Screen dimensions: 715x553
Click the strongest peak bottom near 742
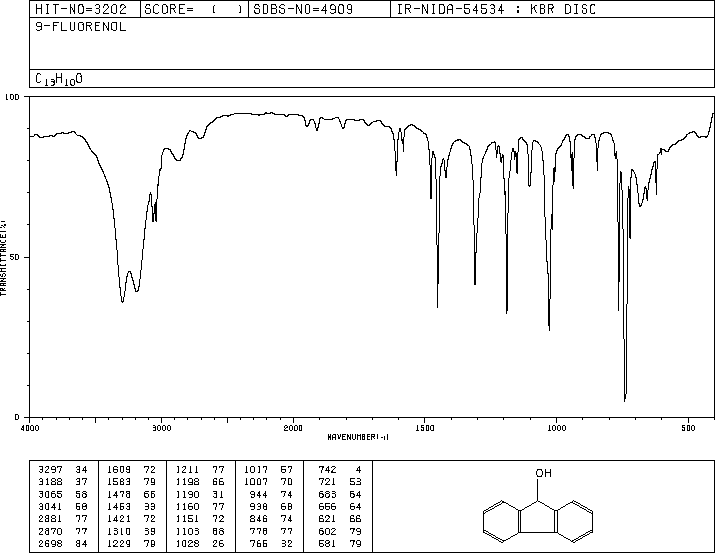click(625, 399)
